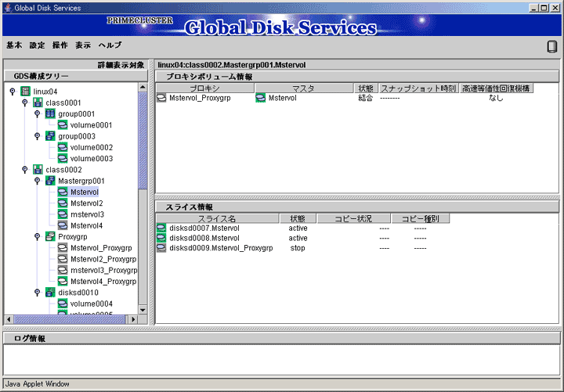Click the disksd0009.Mstervol_Proxygrp slice icon

[x=161, y=248]
